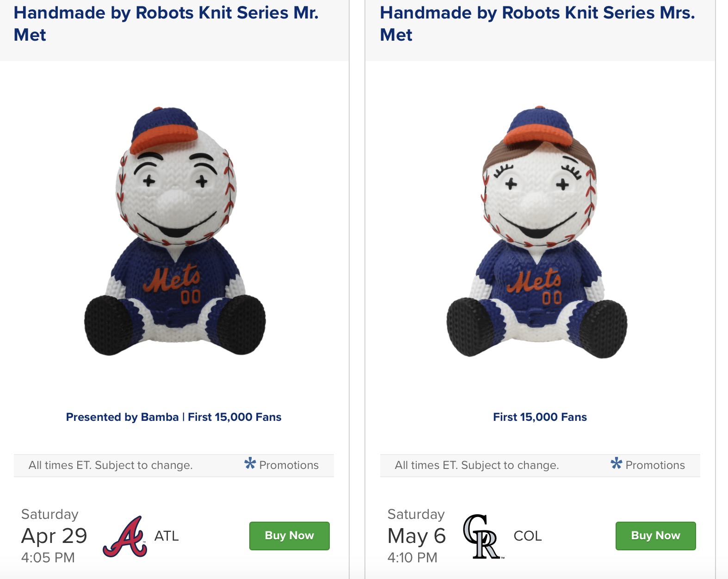Screen dimensions: 728x579
Task: Select the Handmade by Robots Mrs. Met title
Action: (x=537, y=24)
